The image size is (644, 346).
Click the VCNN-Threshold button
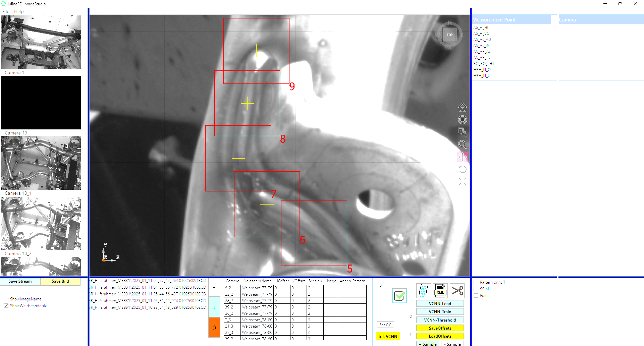pos(440,320)
